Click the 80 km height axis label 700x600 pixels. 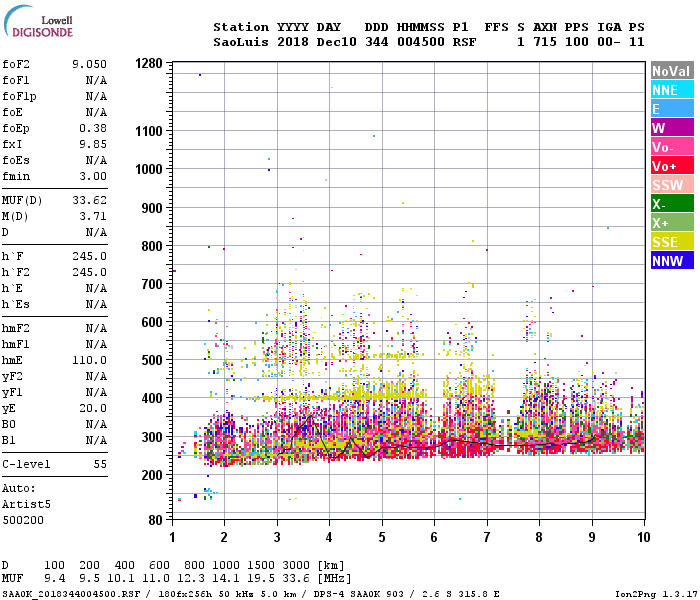click(155, 520)
